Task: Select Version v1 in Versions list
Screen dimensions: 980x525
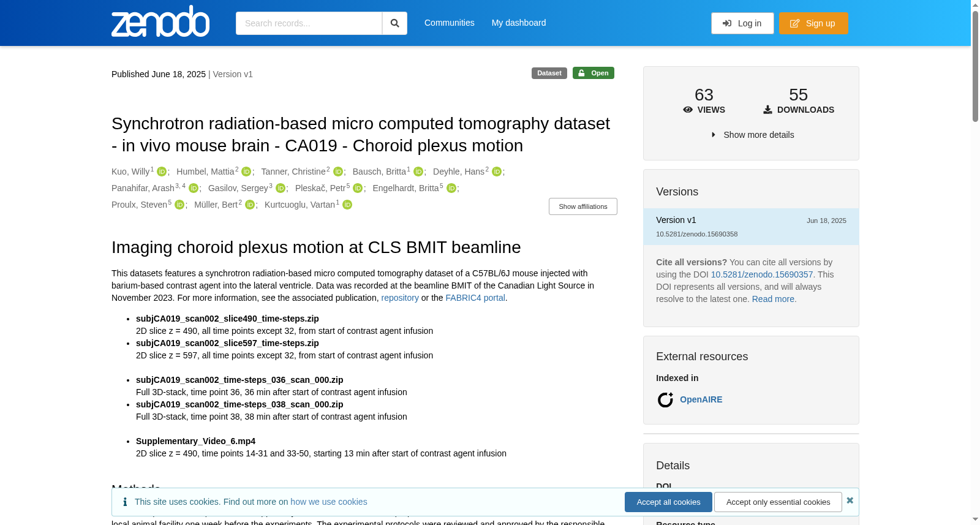Action: coord(751,227)
